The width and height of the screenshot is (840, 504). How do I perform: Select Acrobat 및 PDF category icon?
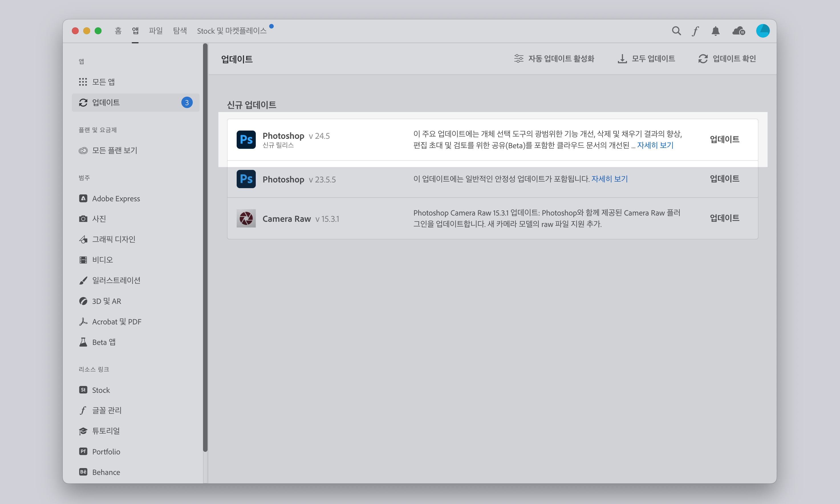pyautogui.click(x=83, y=322)
